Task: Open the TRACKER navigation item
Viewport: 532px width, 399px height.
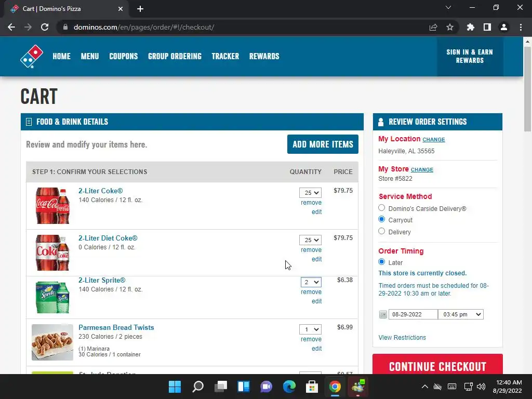Action: tap(225, 56)
